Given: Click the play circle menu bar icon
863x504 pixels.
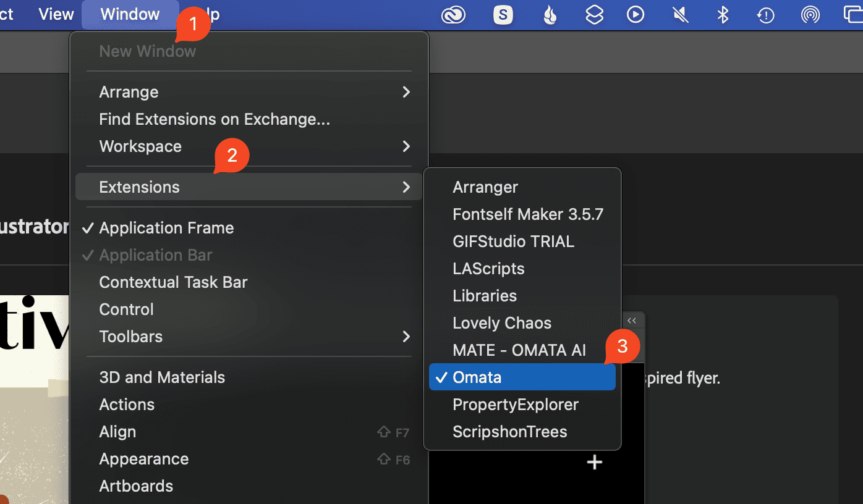Looking at the screenshot, I should click(x=636, y=15).
